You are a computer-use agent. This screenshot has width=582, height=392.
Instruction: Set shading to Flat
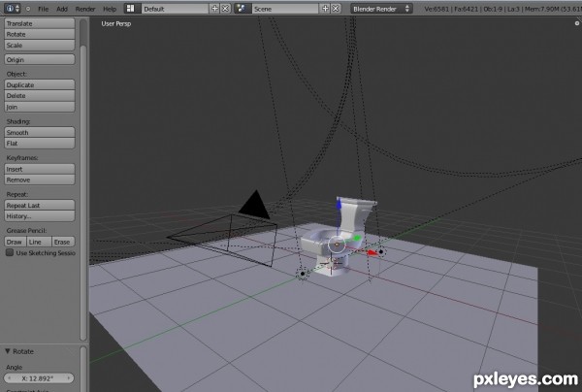coord(40,144)
